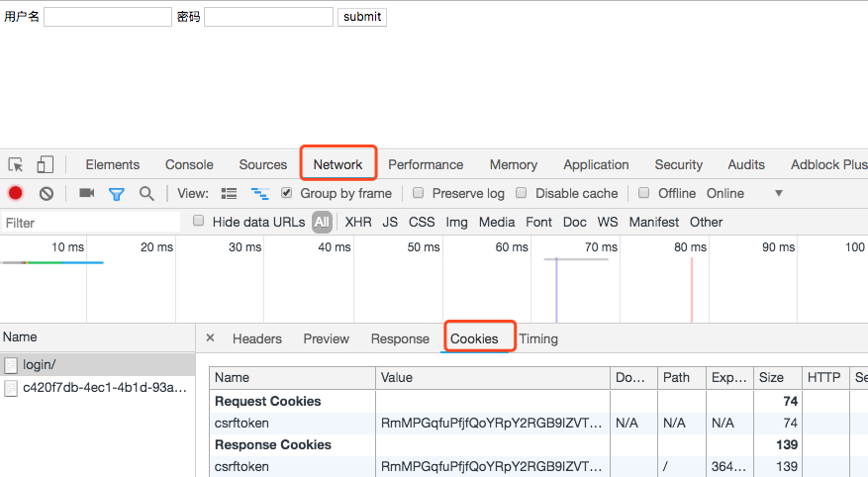Switch to the Headers tab
Viewport: 868px width, 477px height.
click(x=257, y=338)
